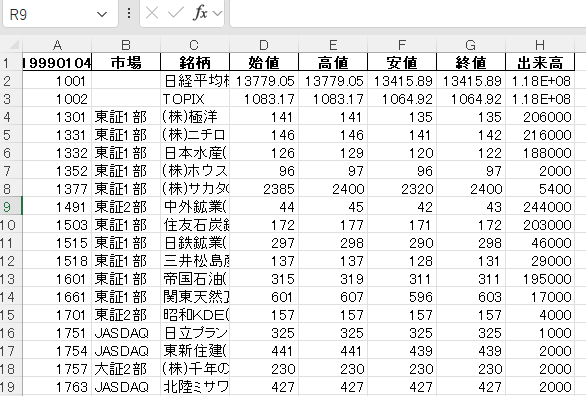The image size is (586, 396).
Task: Click cell TOPIX in row 3
Action: pos(195,98)
